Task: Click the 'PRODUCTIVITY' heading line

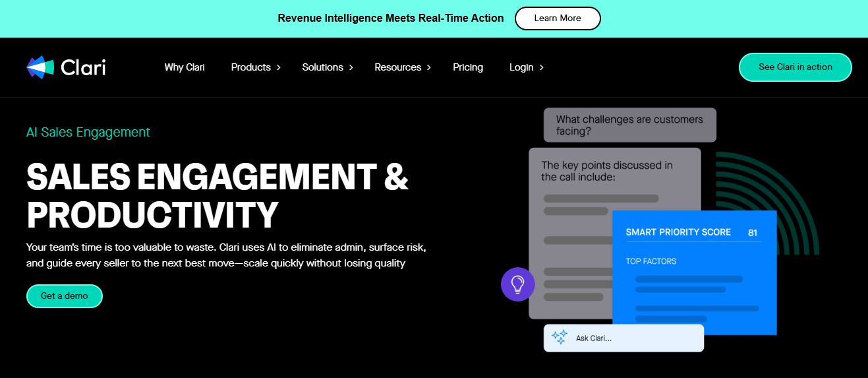Action: point(152,215)
